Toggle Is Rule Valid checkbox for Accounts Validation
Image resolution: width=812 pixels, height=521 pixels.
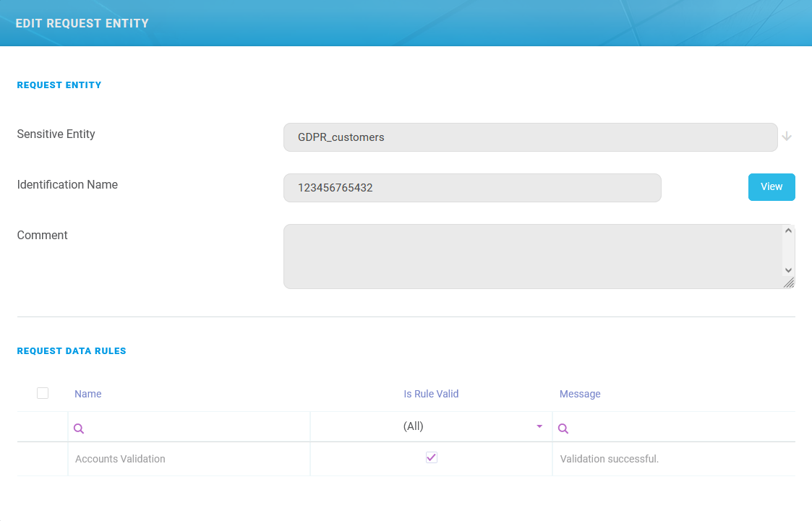pos(432,457)
